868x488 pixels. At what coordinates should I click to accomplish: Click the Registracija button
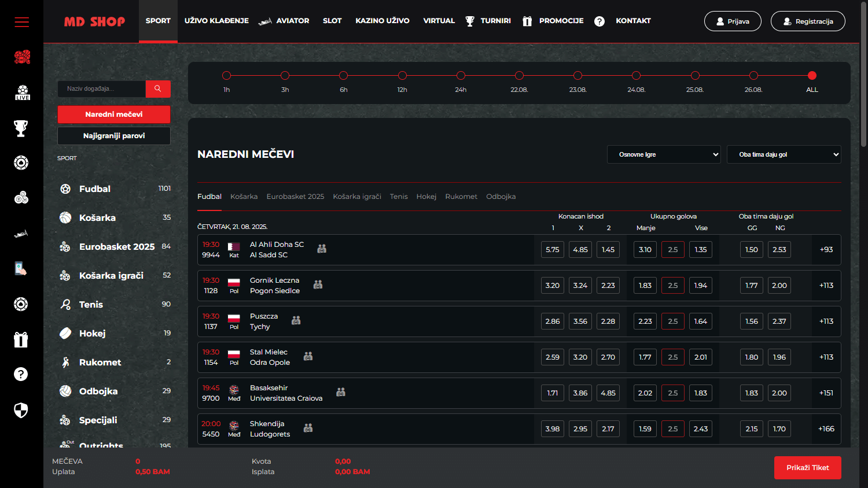(x=808, y=21)
